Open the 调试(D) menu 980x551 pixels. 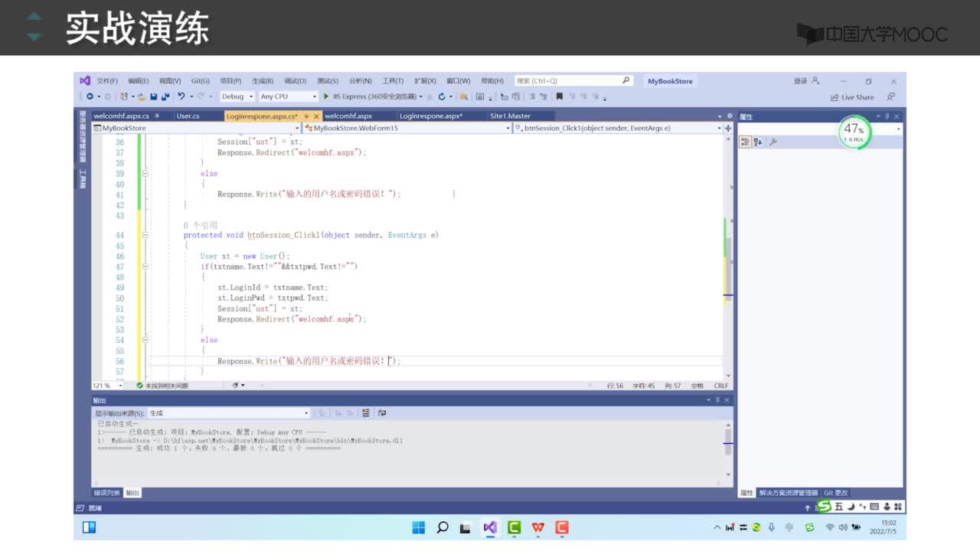[x=295, y=80]
